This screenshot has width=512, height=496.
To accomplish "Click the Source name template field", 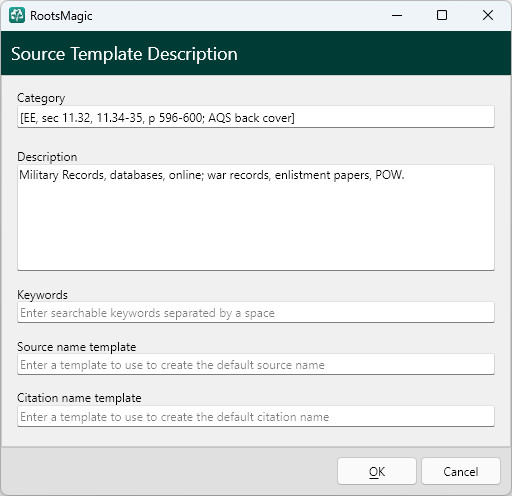I will pos(256,364).
